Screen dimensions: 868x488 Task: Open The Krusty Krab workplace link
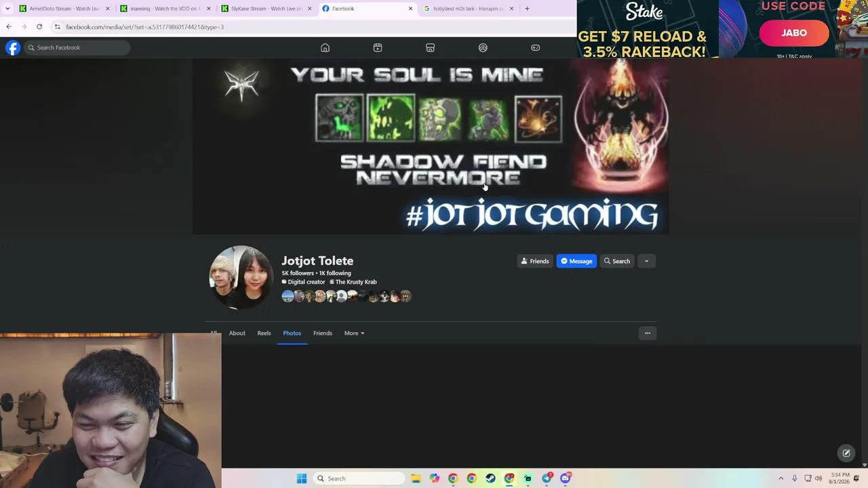pos(356,282)
